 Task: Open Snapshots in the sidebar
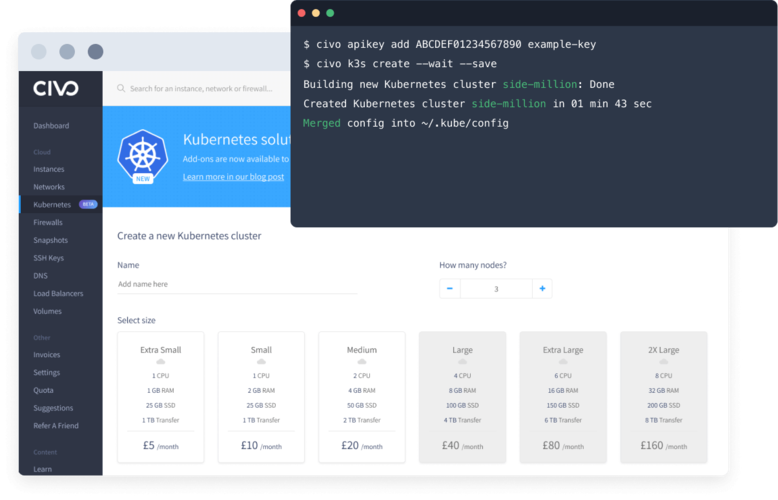pos(51,240)
